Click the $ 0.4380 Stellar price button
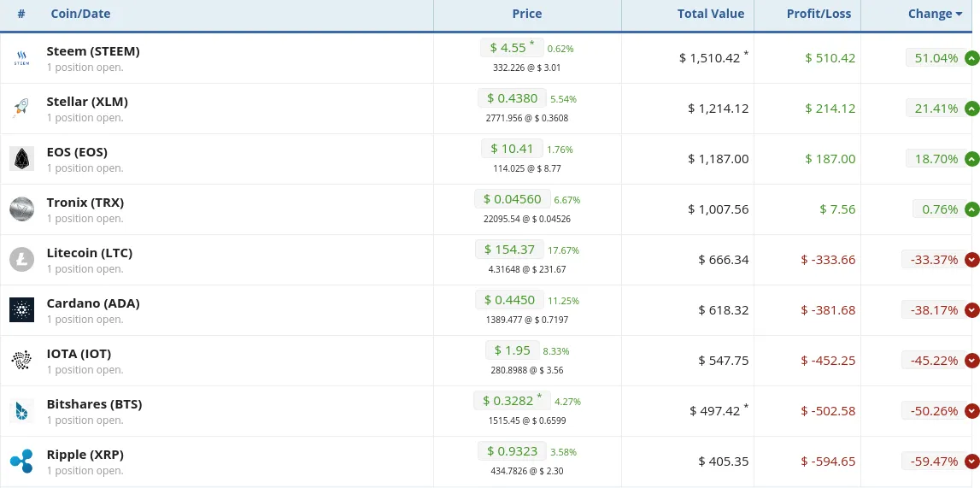 tap(512, 98)
